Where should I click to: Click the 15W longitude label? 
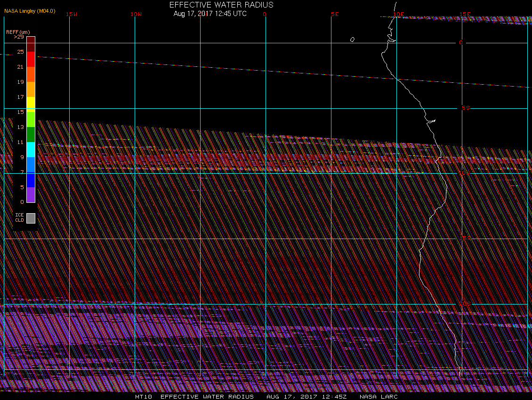tap(71, 14)
